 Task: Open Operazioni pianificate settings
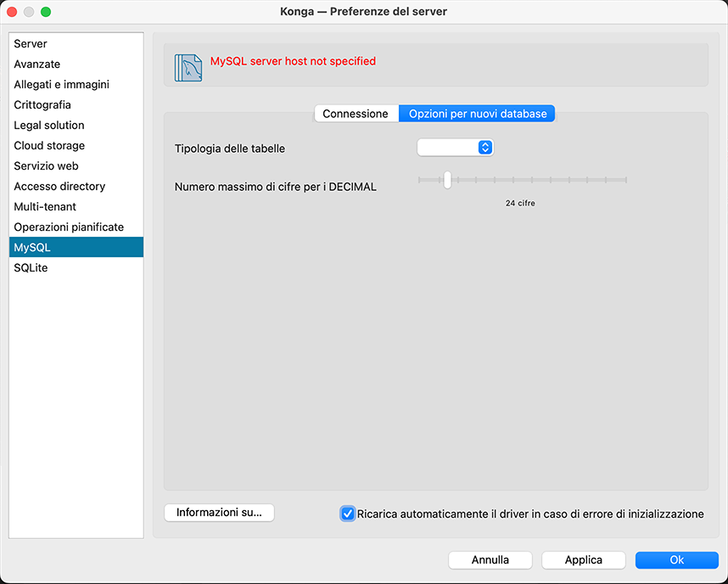pyautogui.click(x=69, y=227)
